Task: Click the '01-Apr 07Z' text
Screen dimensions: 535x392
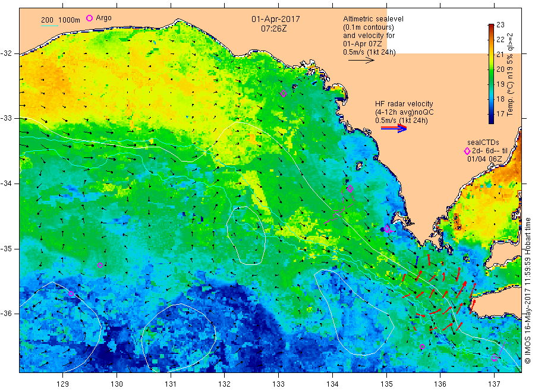Action: 363,44
